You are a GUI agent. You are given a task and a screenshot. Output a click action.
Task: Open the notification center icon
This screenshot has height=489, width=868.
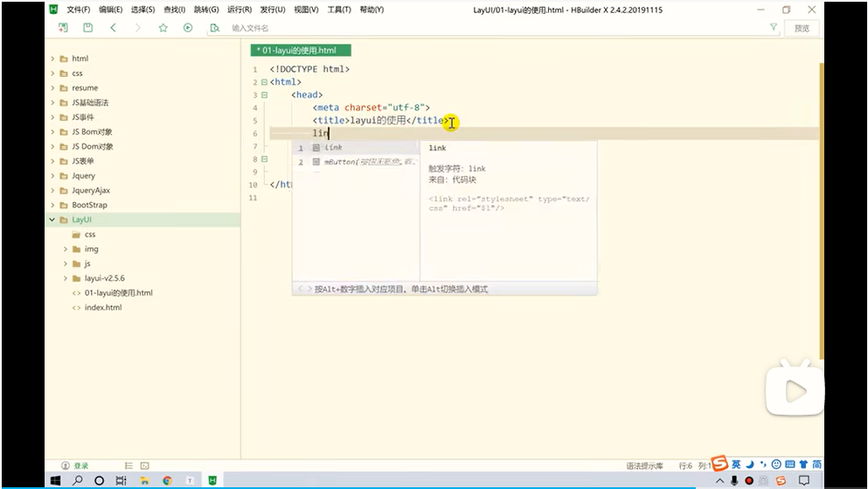(804, 480)
